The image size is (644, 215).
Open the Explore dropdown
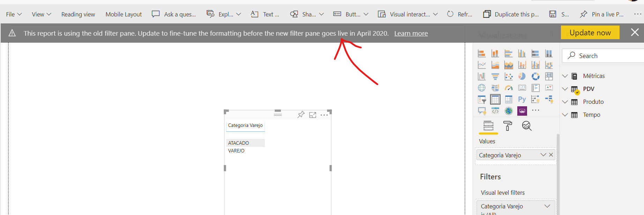click(x=224, y=14)
